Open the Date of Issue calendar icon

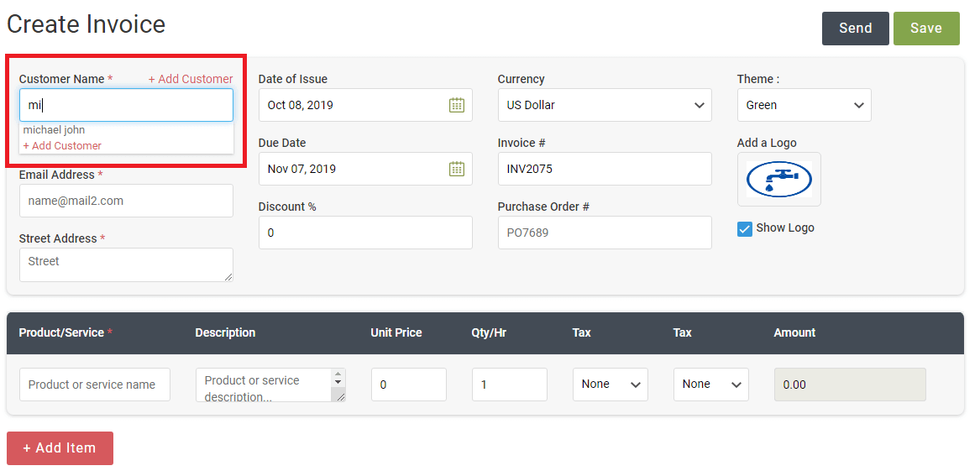click(x=457, y=105)
